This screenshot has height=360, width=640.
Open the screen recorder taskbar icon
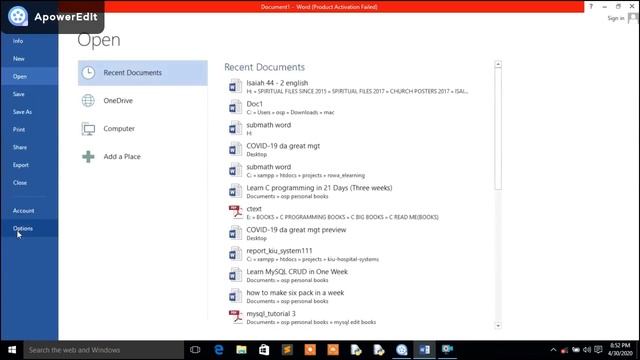(447, 350)
